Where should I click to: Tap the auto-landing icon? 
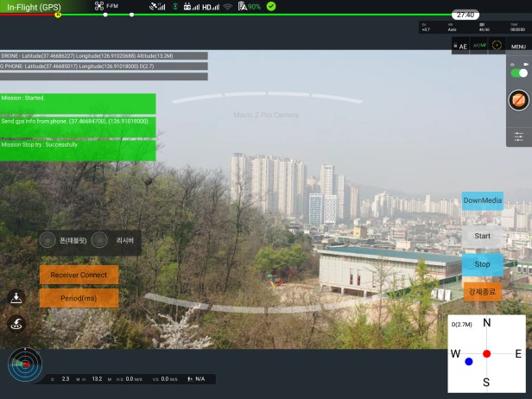point(16,297)
